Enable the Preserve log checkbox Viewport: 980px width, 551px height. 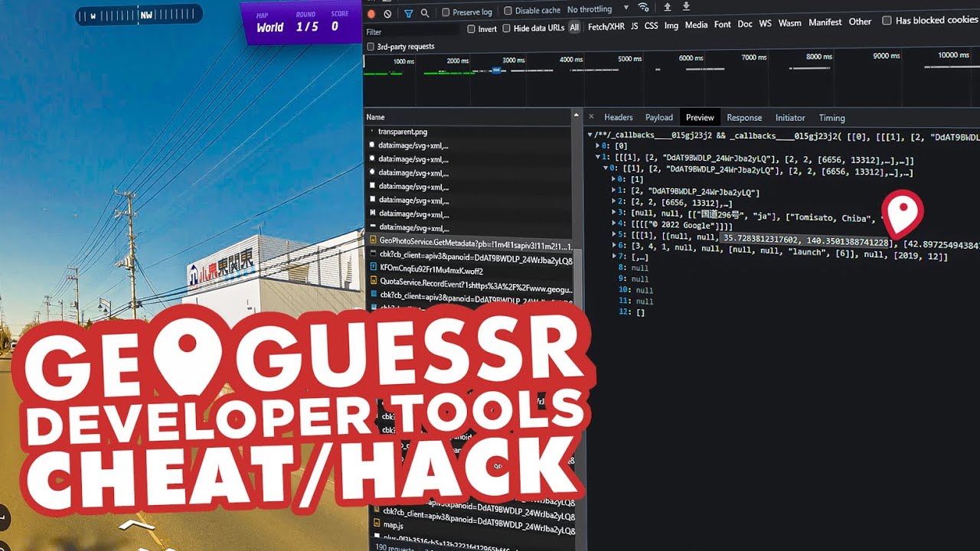[x=446, y=12]
